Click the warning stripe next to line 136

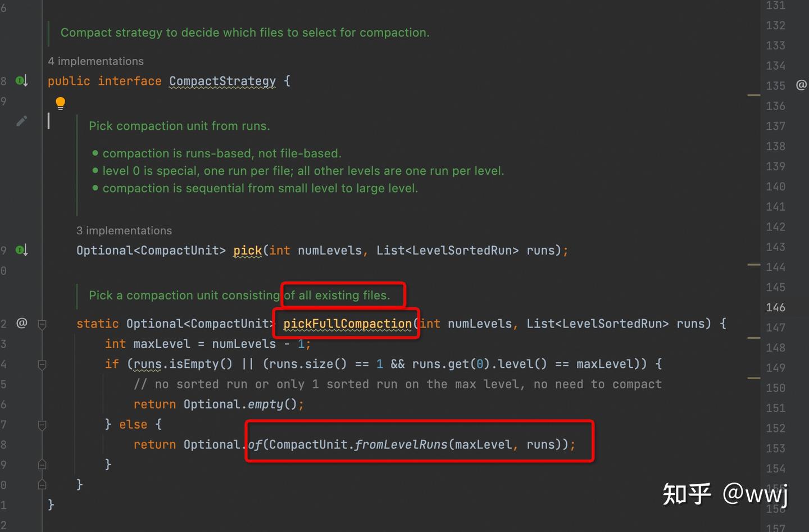(x=753, y=96)
